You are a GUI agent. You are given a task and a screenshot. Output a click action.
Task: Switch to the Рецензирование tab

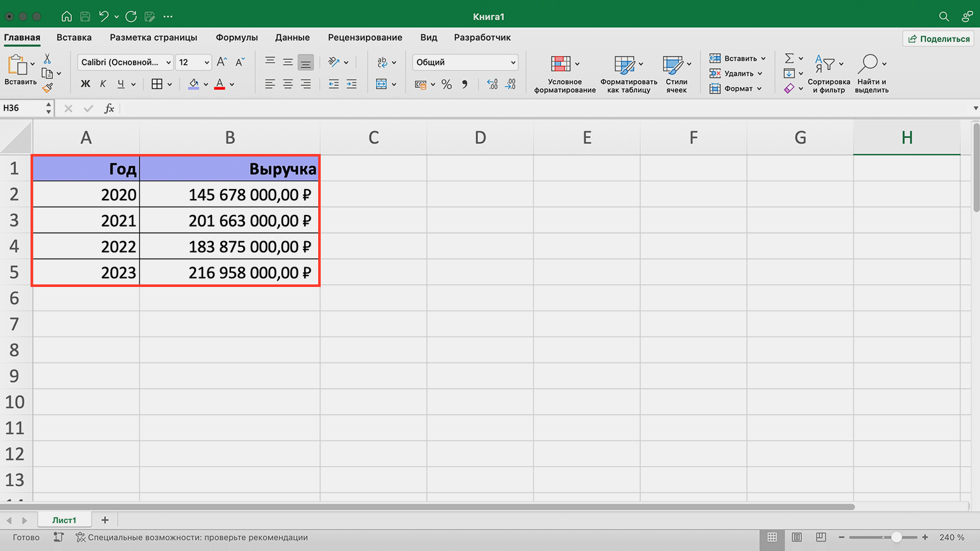(x=365, y=38)
